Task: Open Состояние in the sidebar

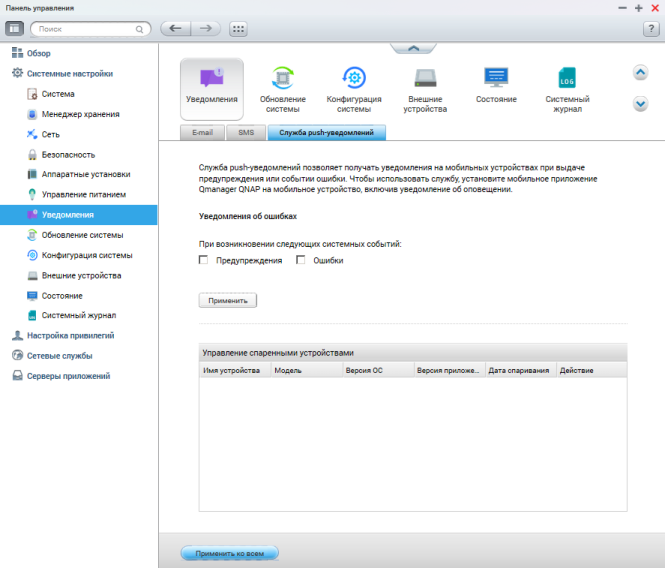Action: click(x=55, y=296)
